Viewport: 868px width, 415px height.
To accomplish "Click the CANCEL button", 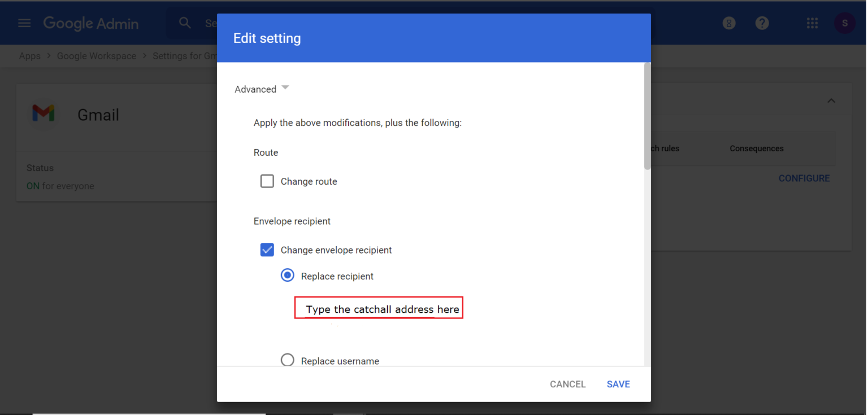I will point(568,384).
